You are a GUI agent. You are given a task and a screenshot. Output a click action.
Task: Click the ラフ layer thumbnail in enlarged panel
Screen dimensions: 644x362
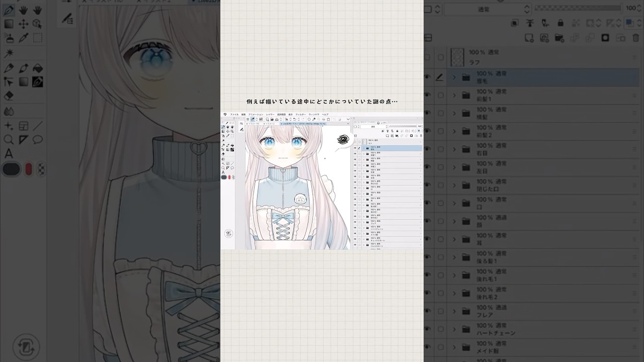click(457, 57)
